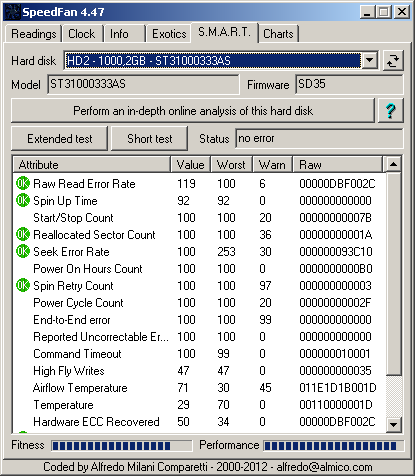The width and height of the screenshot is (415, 476).
Task: Click OK icon beside Seek Error Rate
Action: pyautogui.click(x=23, y=251)
